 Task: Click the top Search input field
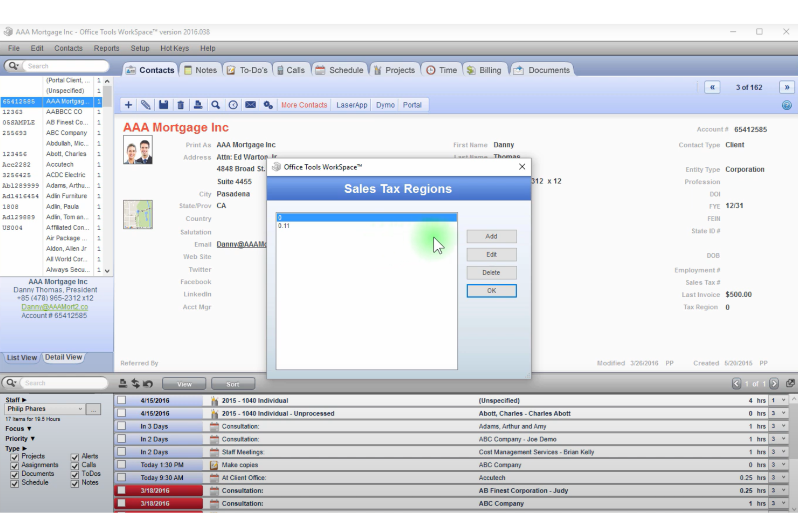point(66,66)
